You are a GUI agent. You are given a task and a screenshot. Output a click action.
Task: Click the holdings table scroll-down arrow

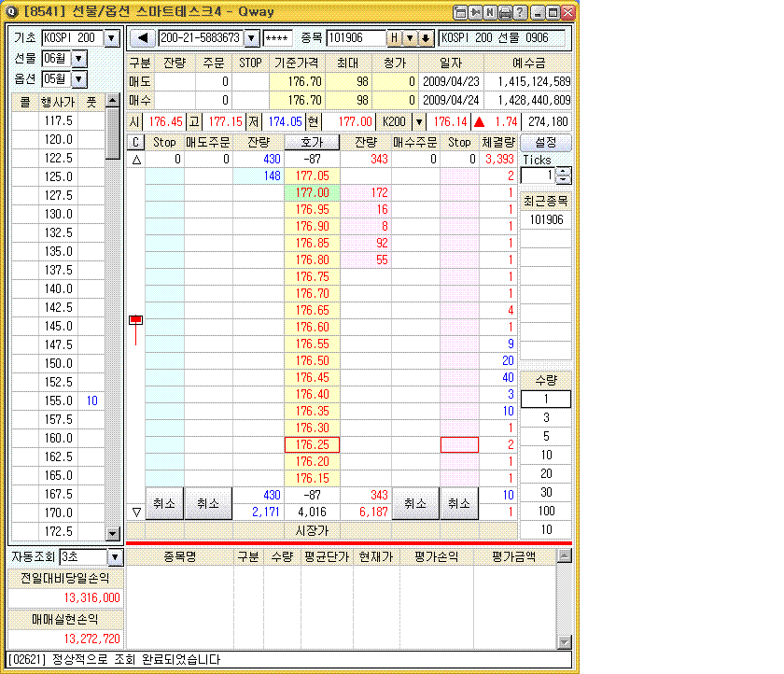(x=564, y=642)
